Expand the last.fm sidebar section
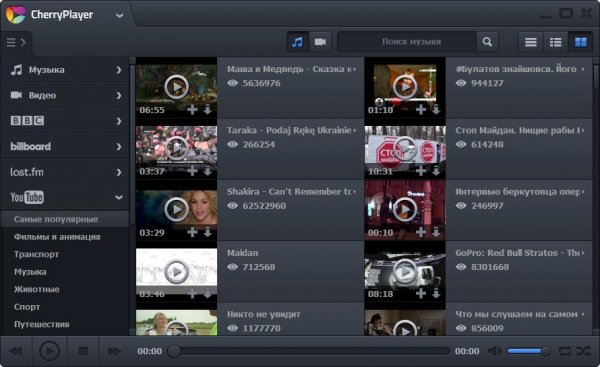The image size is (600, 367). coord(65,172)
